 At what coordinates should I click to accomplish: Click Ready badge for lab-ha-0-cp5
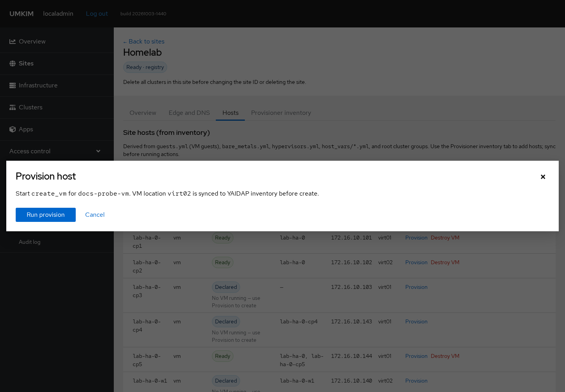click(x=222, y=356)
